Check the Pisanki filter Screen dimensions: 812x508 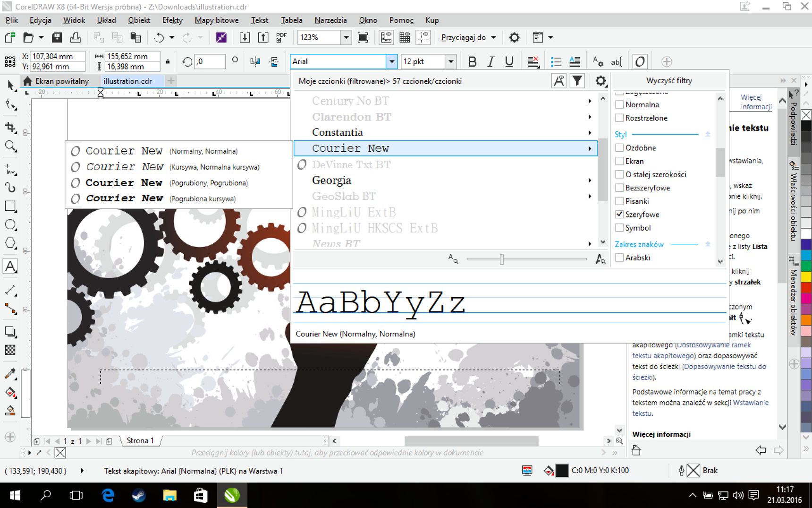tap(620, 201)
